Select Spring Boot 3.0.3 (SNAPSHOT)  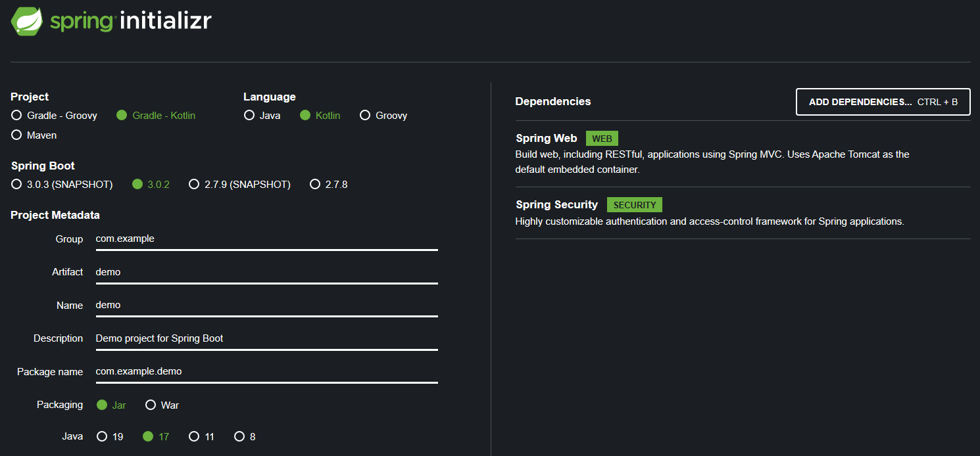[x=17, y=185]
